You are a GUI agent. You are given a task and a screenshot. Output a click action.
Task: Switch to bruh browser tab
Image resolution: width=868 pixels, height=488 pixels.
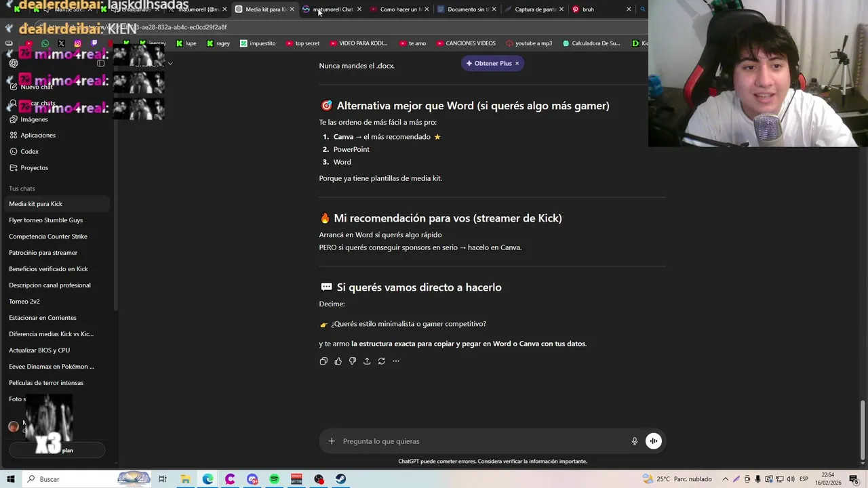click(x=600, y=9)
